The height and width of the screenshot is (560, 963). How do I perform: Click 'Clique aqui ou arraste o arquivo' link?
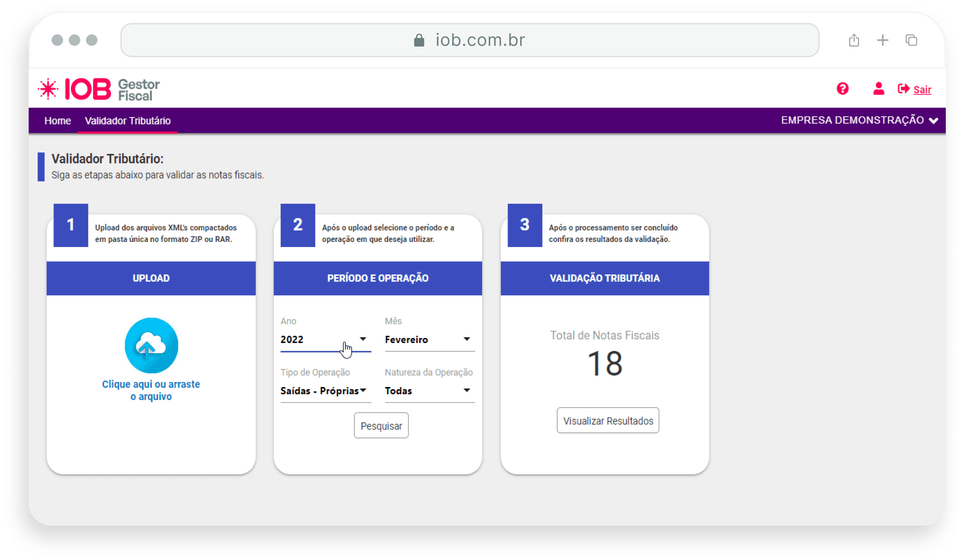click(151, 390)
